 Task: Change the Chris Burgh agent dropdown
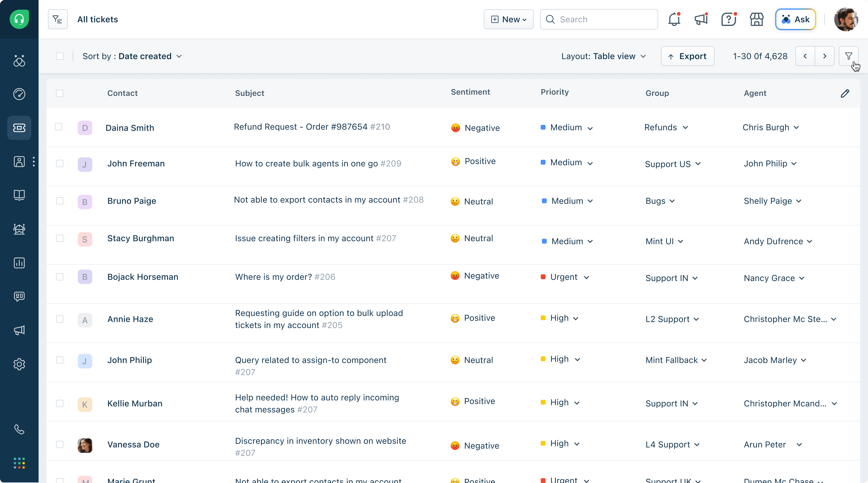click(x=771, y=127)
